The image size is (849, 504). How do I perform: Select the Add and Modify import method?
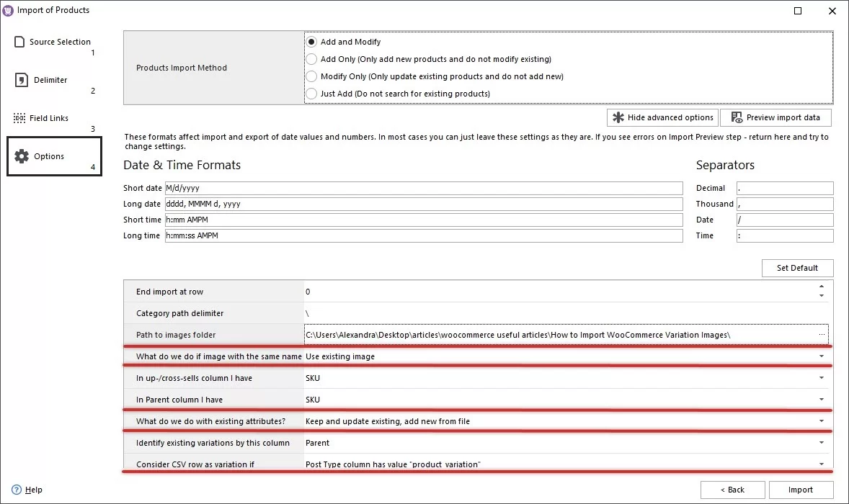(311, 41)
